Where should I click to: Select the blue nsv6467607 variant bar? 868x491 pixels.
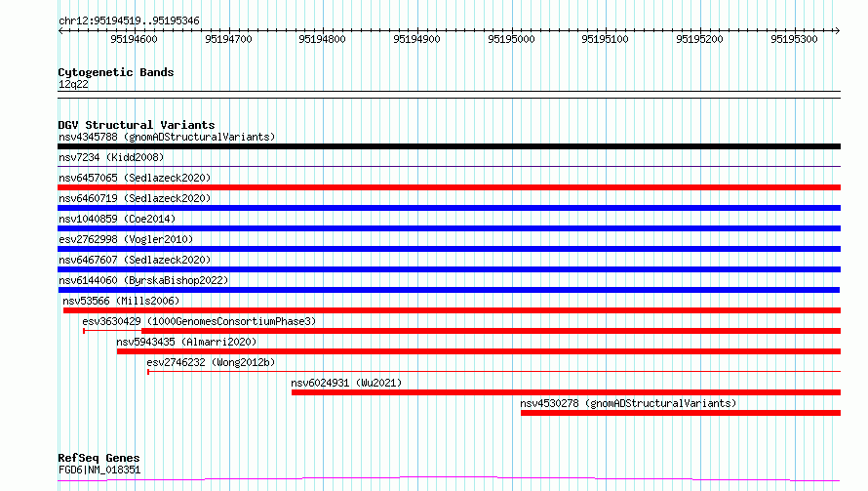(449, 269)
